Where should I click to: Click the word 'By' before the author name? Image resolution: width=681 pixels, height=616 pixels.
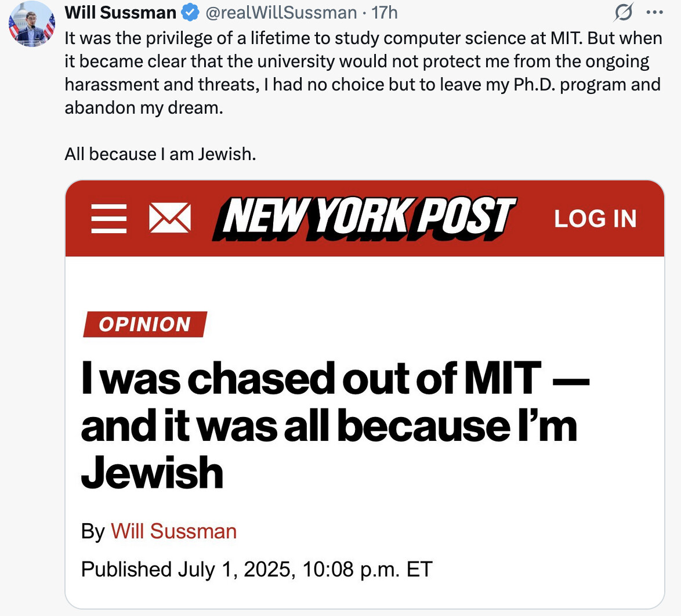tap(93, 531)
